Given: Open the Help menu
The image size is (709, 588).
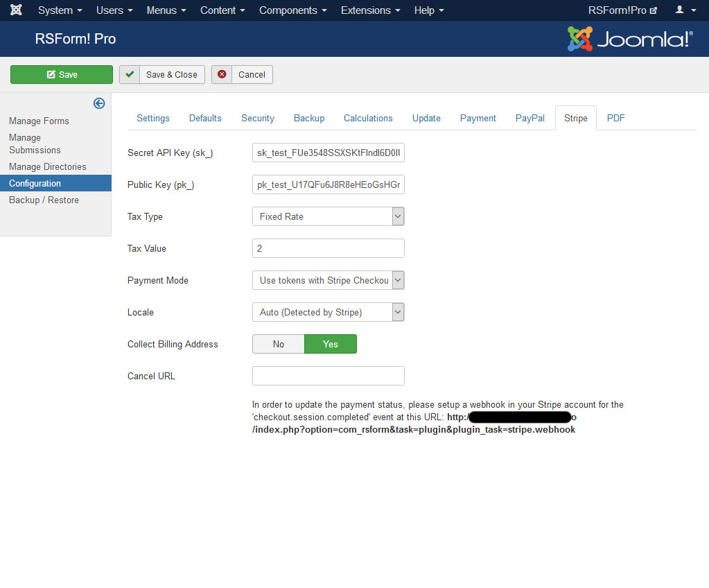Looking at the screenshot, I should (429, 10).
